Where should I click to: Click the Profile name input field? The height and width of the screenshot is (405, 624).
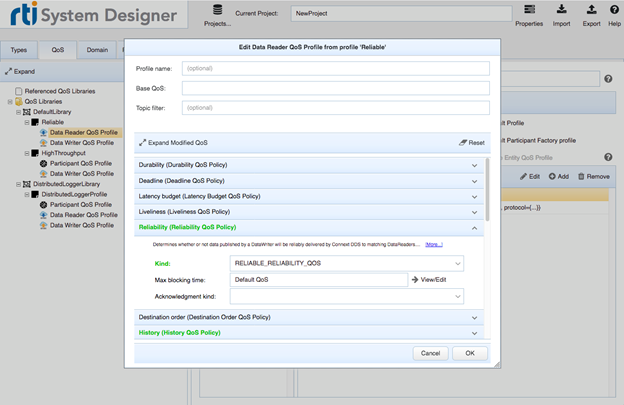coord(335,68)
